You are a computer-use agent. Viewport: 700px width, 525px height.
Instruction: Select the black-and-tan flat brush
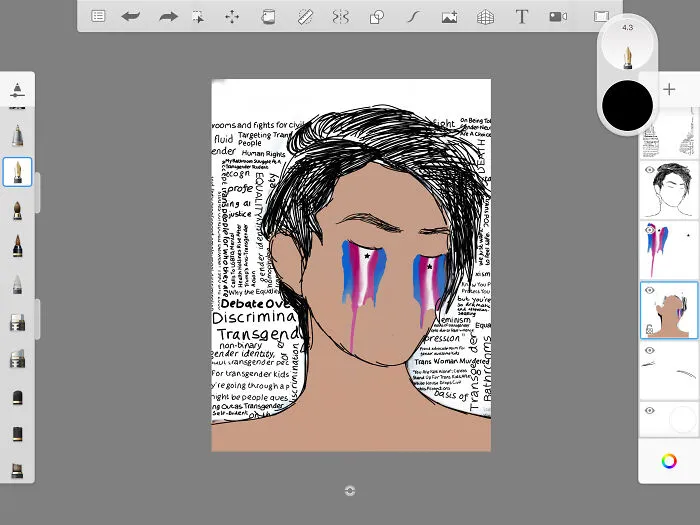(17, 433)
